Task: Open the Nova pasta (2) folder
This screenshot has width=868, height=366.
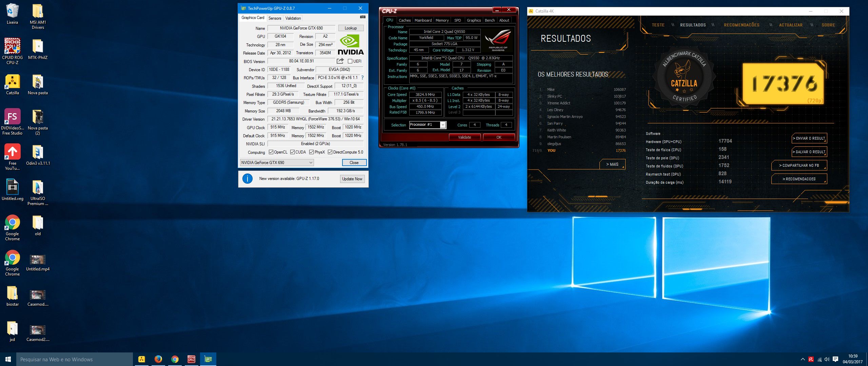Action: coord(38,122)
